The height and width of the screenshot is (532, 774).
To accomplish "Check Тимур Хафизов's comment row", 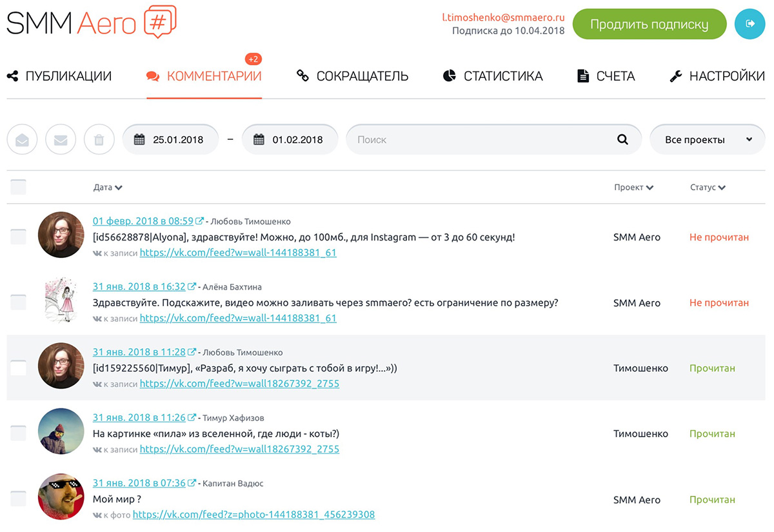I will [x=18, y=433].
